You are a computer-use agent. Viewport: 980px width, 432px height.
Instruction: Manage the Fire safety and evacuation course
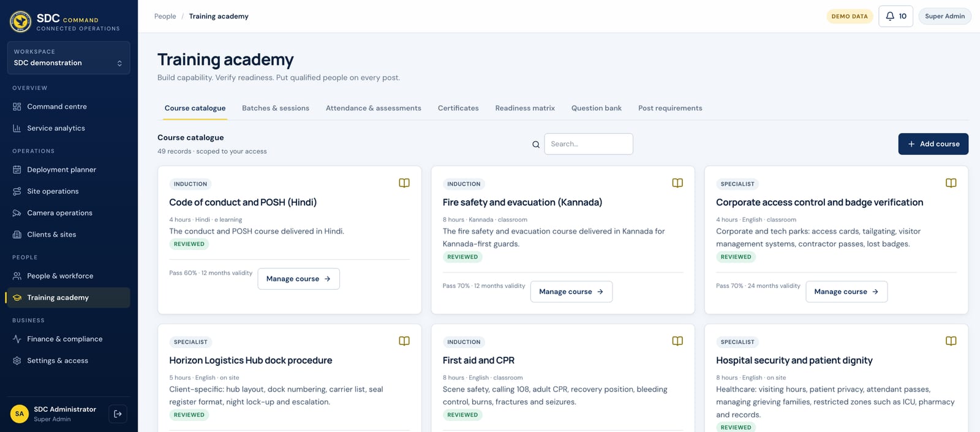(x=571, y=292)
